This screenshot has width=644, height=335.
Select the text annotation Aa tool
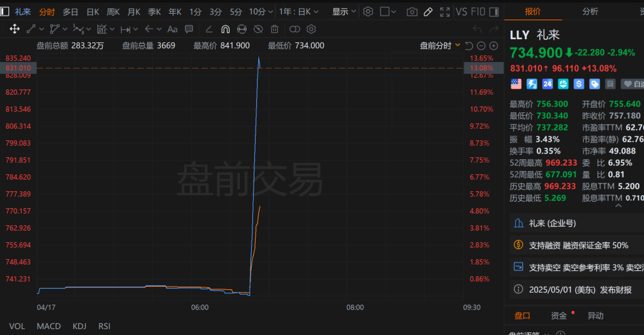click(x=173, y=29)
